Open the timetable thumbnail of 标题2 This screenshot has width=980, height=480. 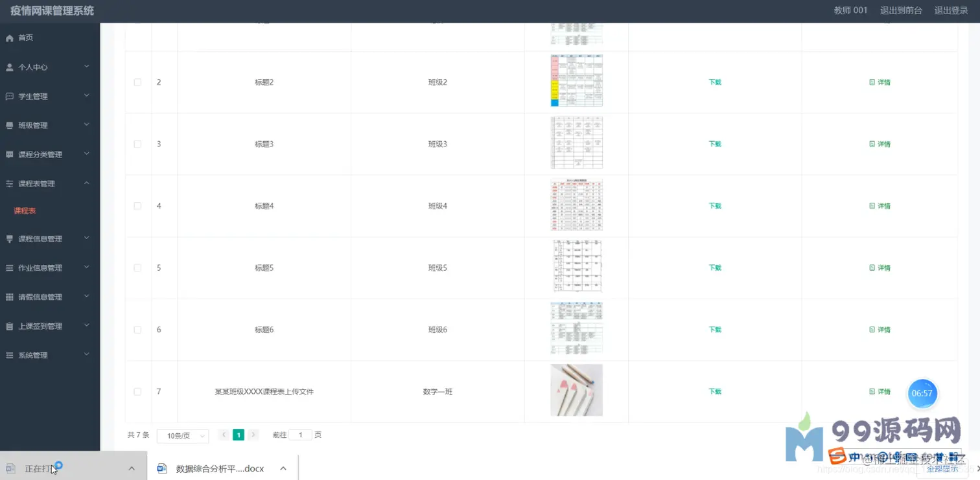(576, 80)
